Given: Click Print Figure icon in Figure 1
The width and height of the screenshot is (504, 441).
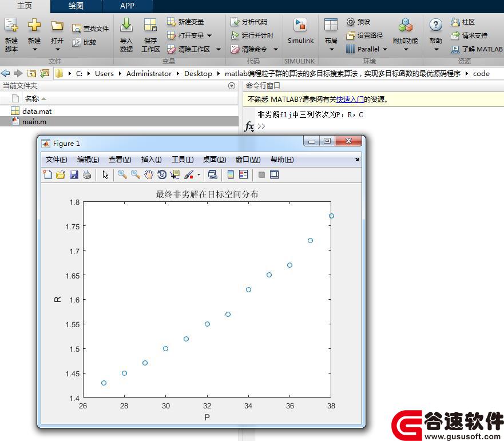Looking at the screenshot, I should [x=87, y=174].
